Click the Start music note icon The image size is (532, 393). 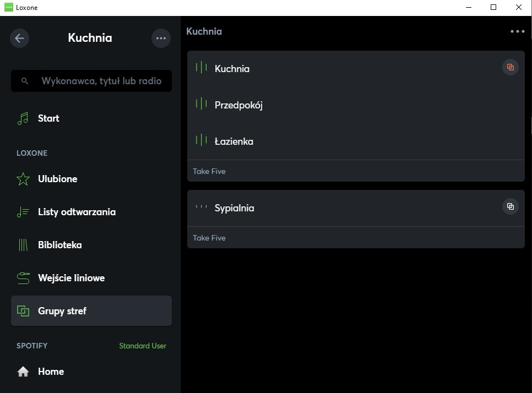click(x=23, y=118)
